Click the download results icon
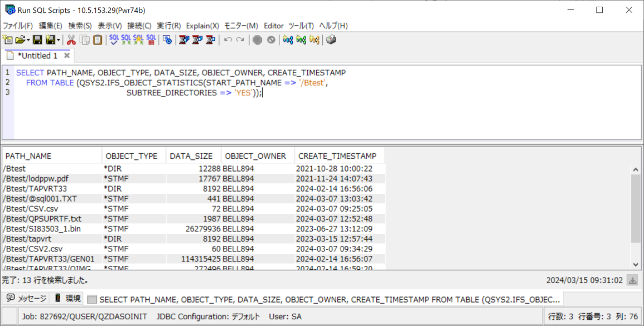The width and height of the screenshot is (644, 326). [632, 280]
